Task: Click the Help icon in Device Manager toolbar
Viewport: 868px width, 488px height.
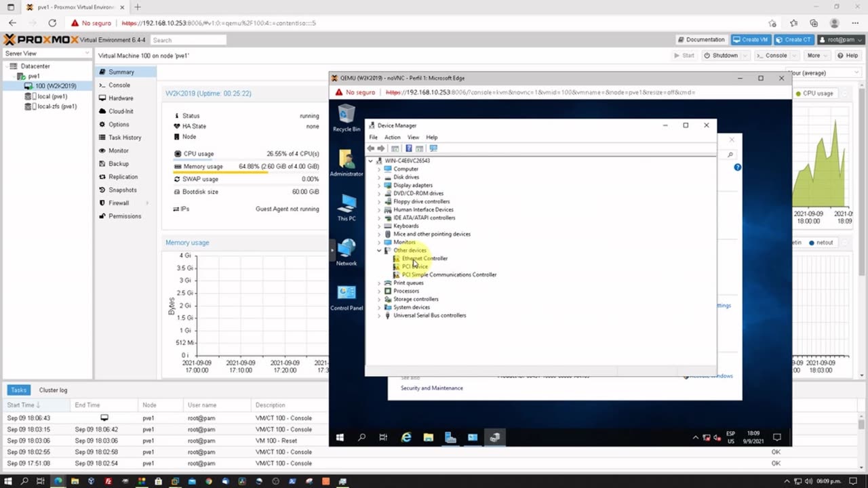Action: coord(408,148)
